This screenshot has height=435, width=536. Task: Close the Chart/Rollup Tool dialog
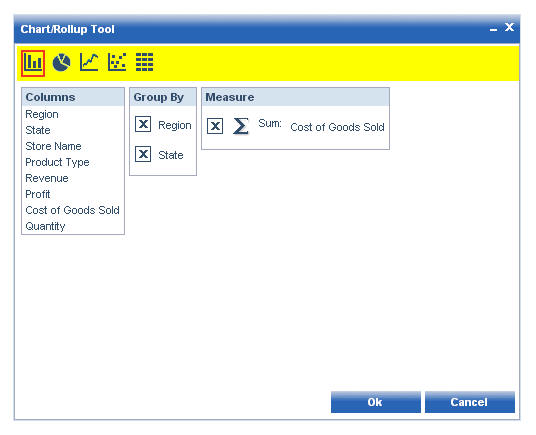509,27
